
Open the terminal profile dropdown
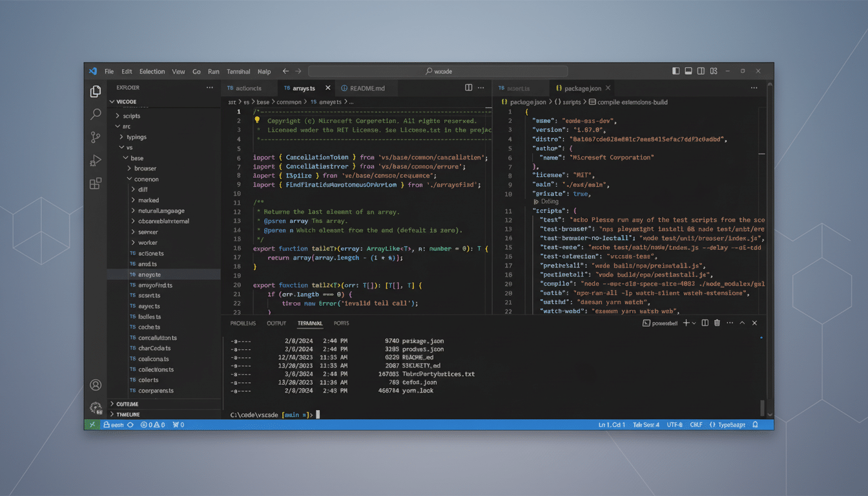[x=696, y=322]
